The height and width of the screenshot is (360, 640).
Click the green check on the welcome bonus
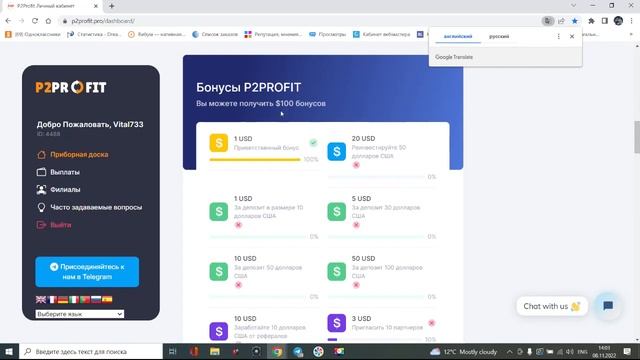click(313, 142)
